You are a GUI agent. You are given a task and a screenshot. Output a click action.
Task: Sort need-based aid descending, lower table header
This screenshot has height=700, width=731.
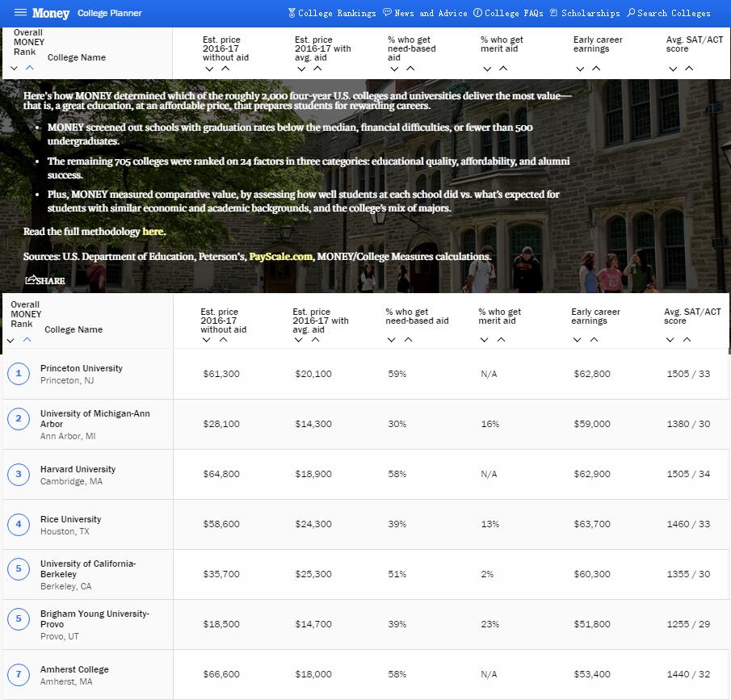point(392,340)
